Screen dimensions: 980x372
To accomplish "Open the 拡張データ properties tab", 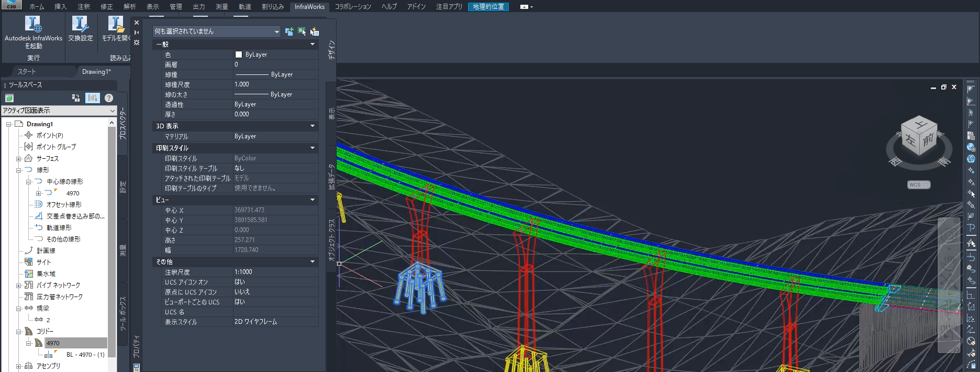I will 331,177.
